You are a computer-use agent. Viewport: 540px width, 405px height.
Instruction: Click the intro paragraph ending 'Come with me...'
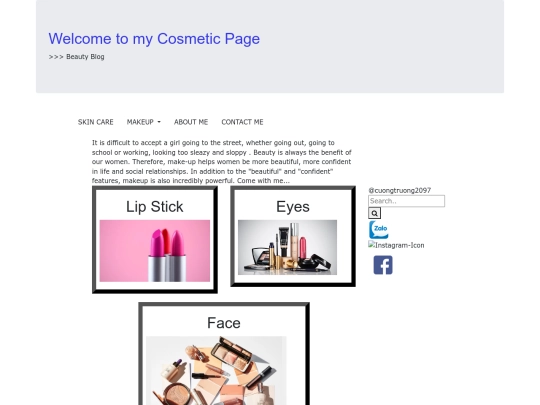coord(222,162)
